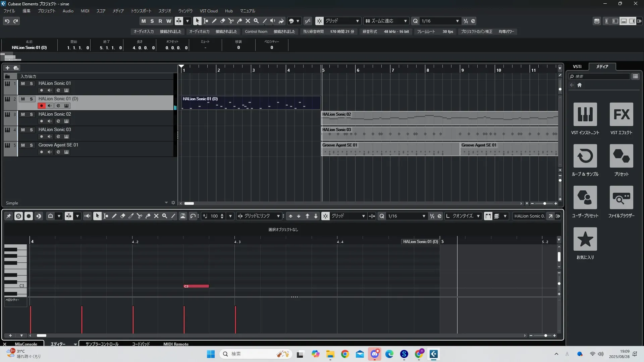Open the MixConsole lower zone tab

pos(26,344)
